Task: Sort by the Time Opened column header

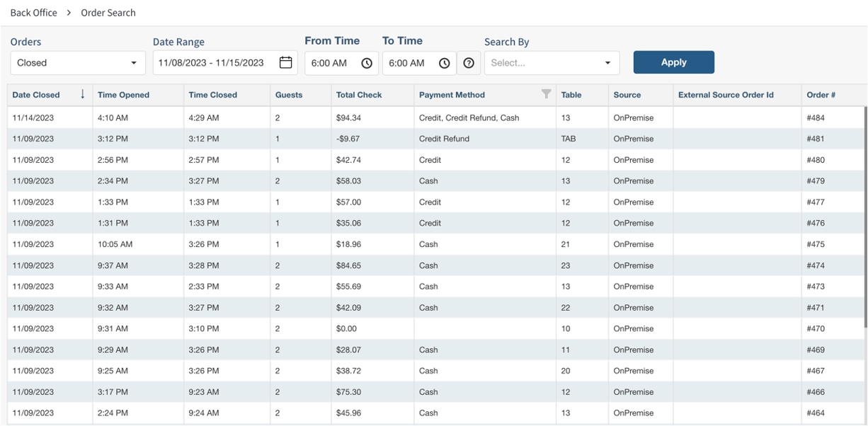Action: click(x=124, y=95)
